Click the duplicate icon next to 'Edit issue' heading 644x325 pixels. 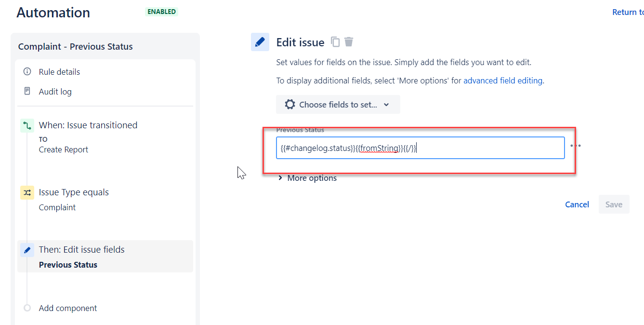(336, 42)
